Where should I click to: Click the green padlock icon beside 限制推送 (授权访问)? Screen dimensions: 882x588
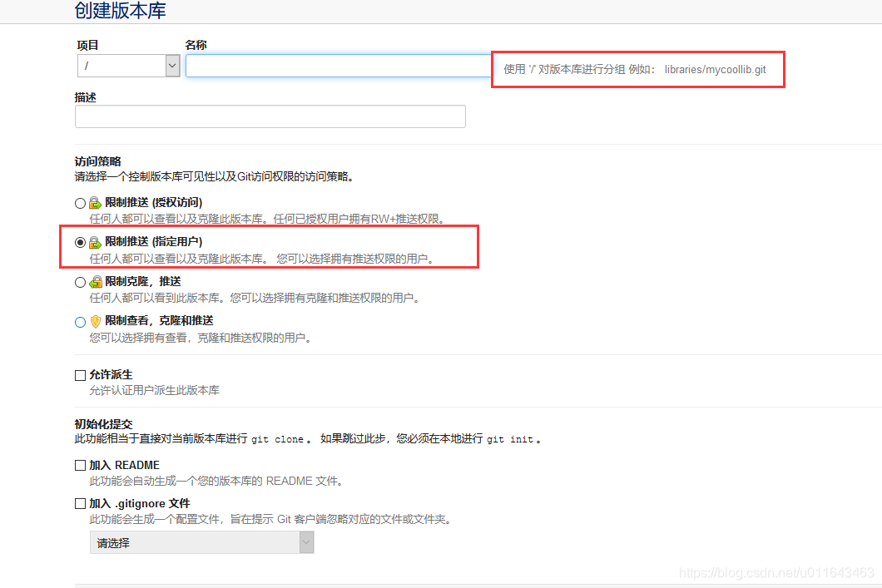(95, 202)
